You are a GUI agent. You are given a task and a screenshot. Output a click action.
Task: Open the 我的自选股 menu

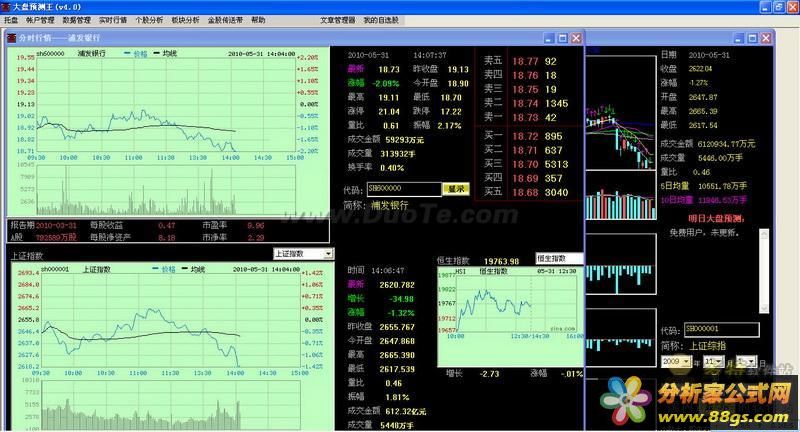coord(381,20)
